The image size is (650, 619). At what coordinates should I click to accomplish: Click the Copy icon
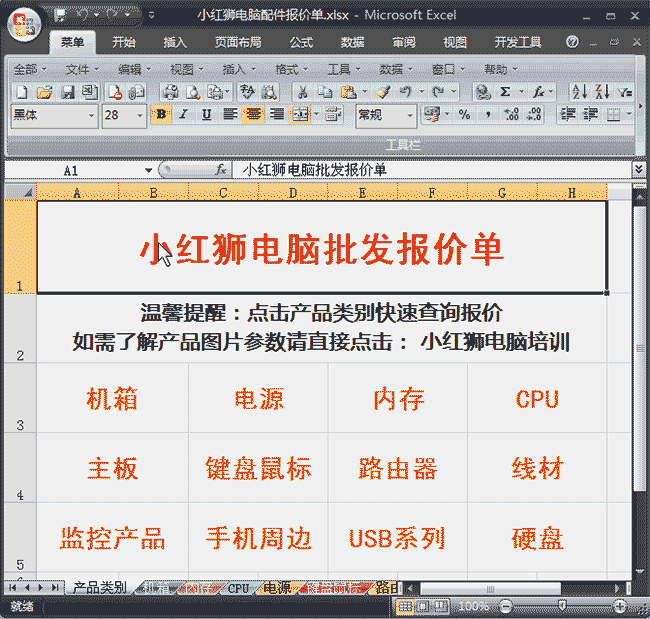[x=325, y=92]
